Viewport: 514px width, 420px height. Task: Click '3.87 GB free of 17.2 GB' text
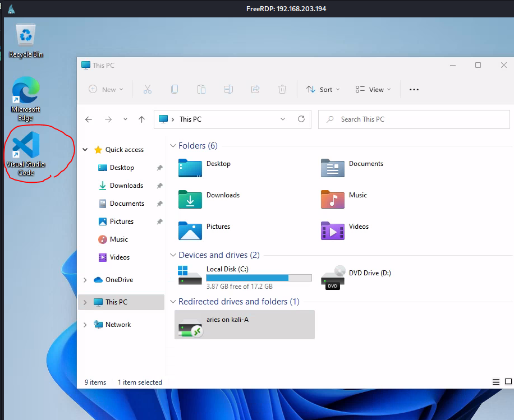tap(240, 287)
